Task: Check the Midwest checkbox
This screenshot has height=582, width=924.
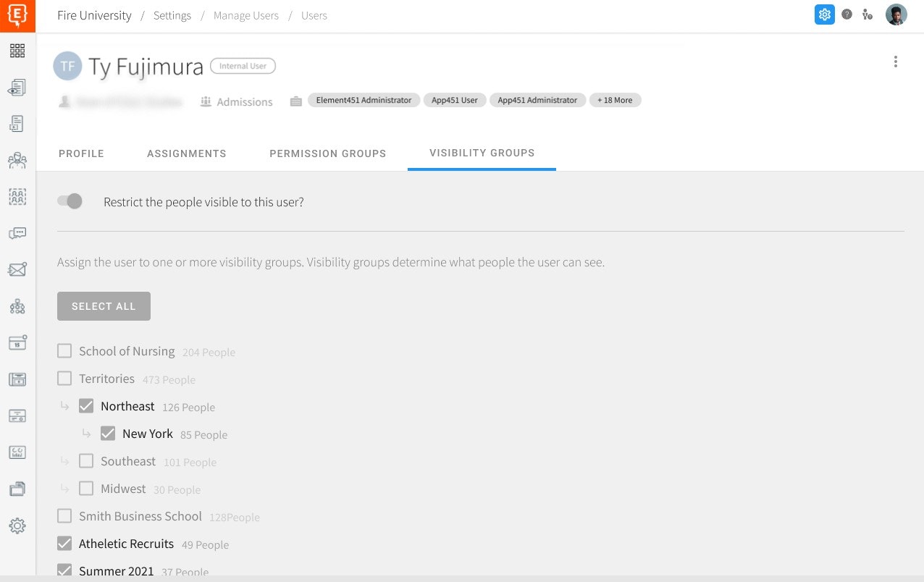Action: pos(86,489)
